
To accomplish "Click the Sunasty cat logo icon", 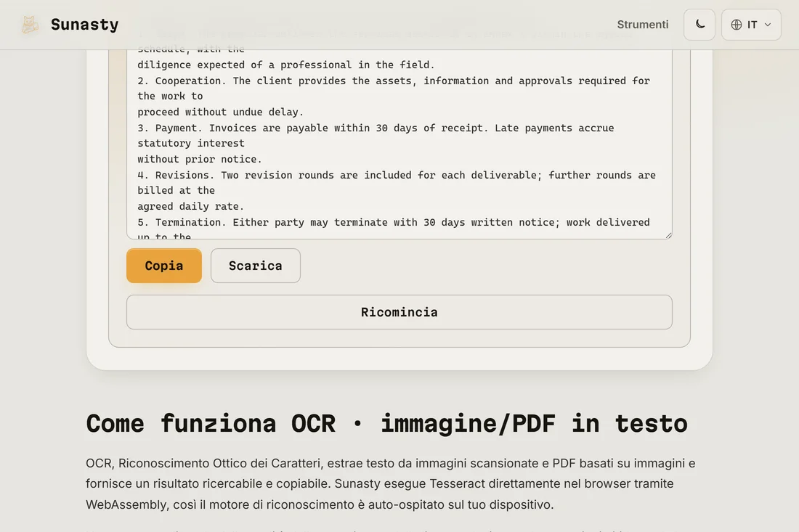I will [x=30, y=25].
